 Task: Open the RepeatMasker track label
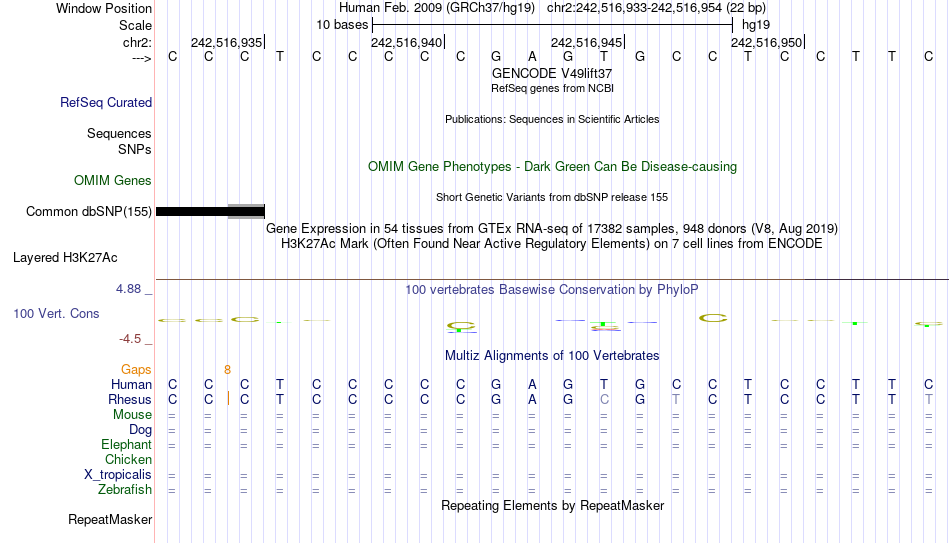[110, 519]
